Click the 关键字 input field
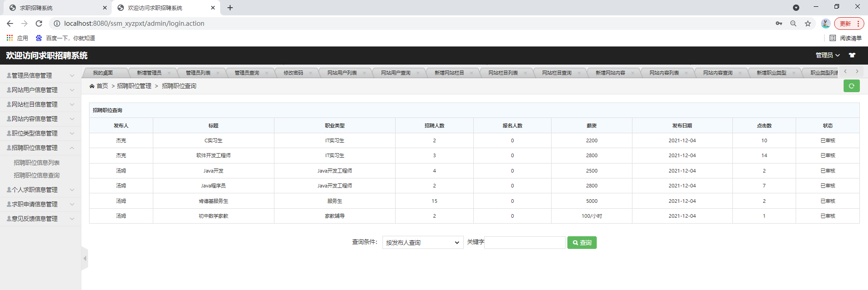This screenshot has width=868, height=290. pyautogui.click(x=525, y=243)
